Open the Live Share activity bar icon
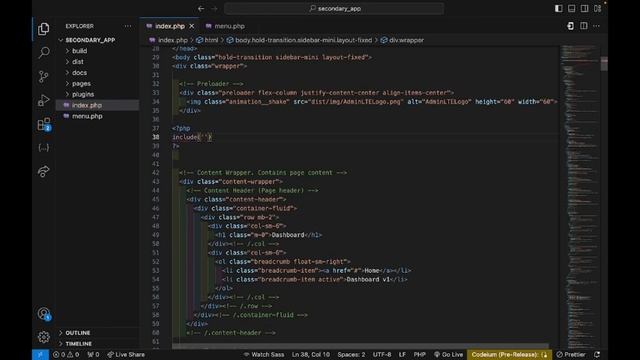Viewport: 640px width, 360px height. coord(44,171)
